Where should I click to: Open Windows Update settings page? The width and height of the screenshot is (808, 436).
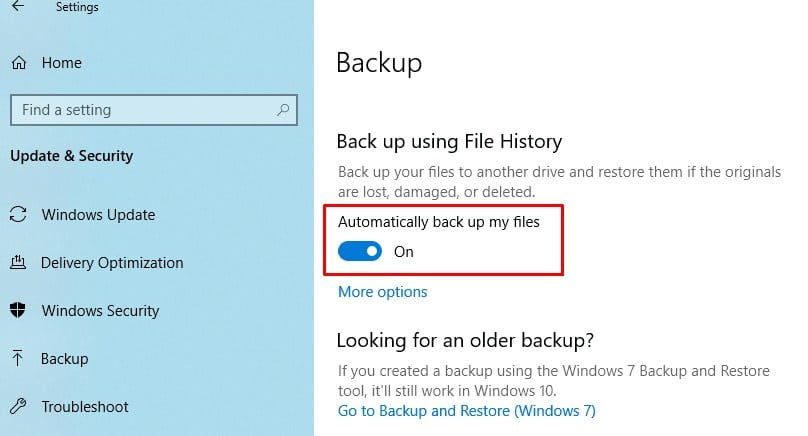pyautogui.click(x=98, y=214)
